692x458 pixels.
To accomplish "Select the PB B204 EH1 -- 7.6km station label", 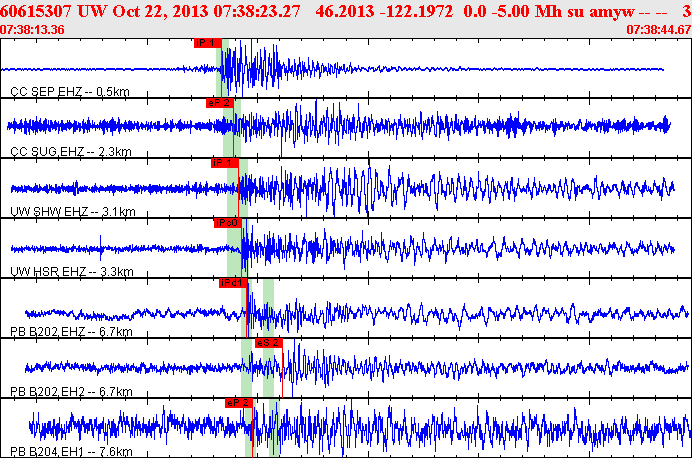I will [71, 452].
